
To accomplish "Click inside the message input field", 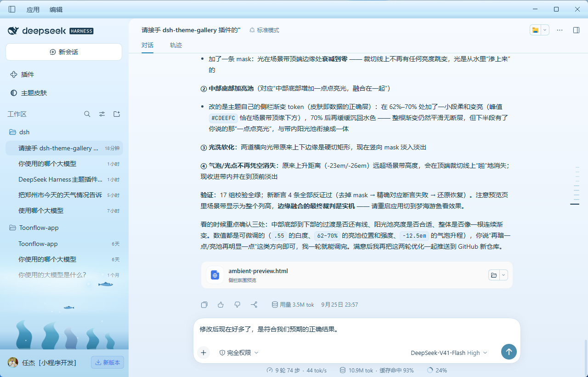I will (356, 330).
